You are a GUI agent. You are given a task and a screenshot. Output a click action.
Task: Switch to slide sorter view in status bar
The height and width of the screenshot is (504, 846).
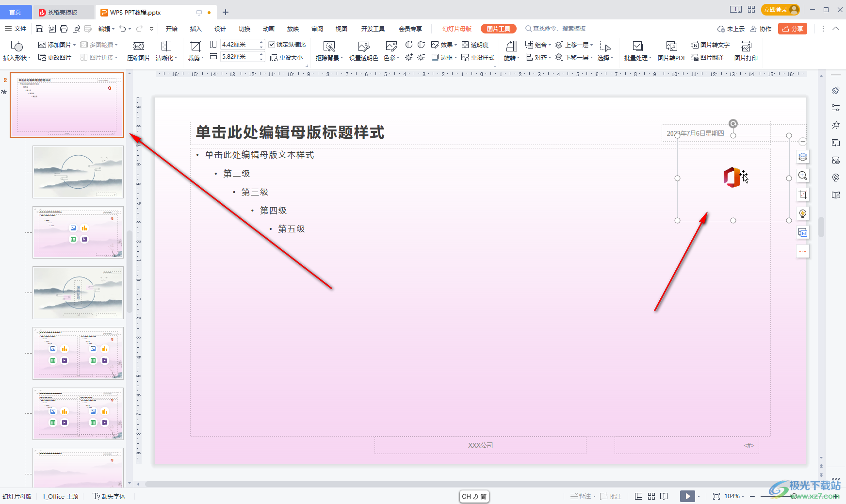651,496
